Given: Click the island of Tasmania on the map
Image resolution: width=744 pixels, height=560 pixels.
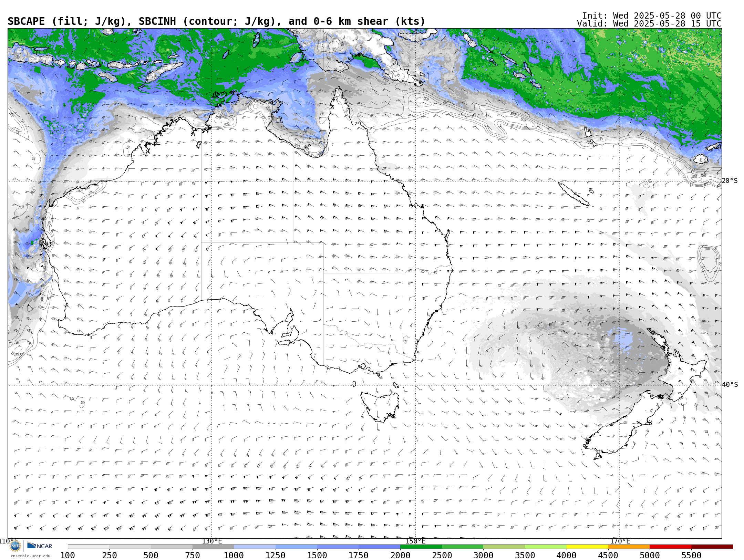Looking at the screenshot, I should pos(381,406).
